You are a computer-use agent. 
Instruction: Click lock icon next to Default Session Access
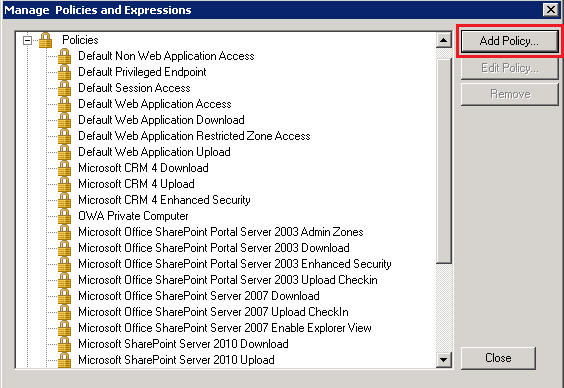point(64,88)
